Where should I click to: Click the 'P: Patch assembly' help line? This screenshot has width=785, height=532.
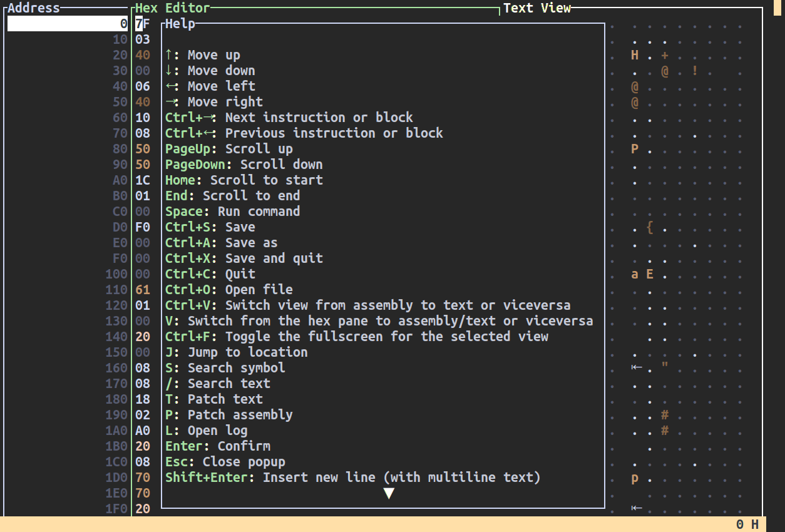229,415
